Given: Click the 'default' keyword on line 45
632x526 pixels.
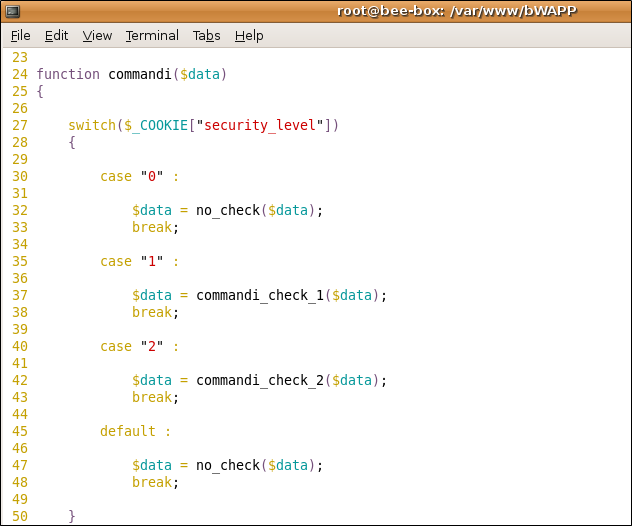Looking at the screenshot, I should (x=128, y=431).
